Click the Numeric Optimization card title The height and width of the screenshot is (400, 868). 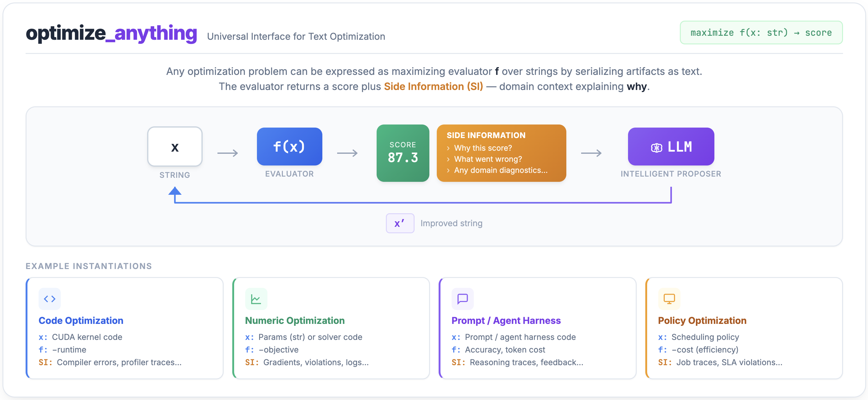pos(295,320)
